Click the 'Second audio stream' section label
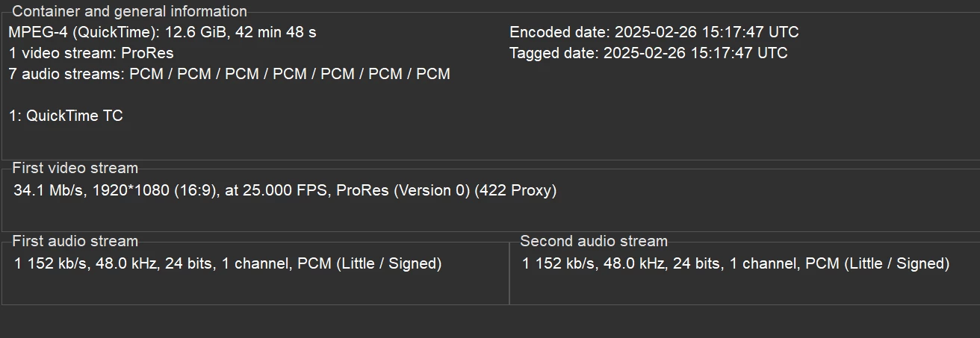The image size is (980, 338). pos(593,241)
